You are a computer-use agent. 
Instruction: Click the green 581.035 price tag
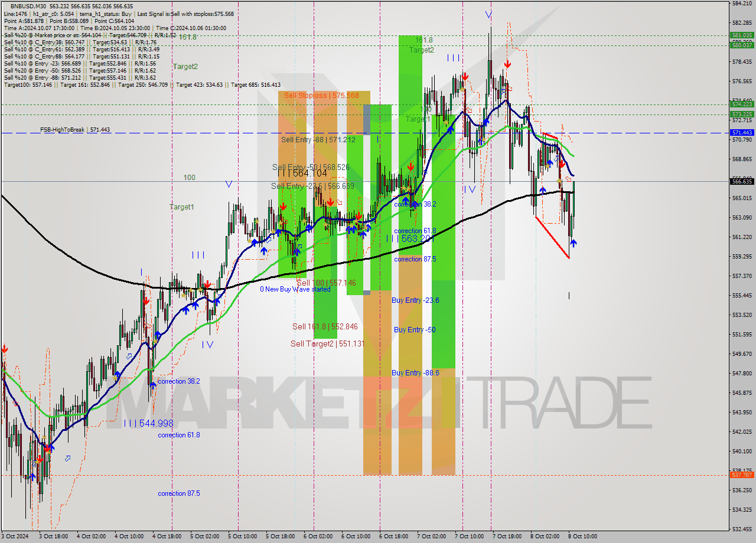pyautogui.click(x=742, y=35)
